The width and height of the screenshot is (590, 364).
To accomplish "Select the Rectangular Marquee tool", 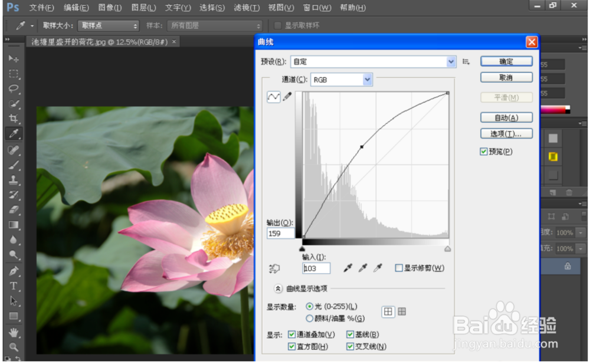I will pos(14,73).
